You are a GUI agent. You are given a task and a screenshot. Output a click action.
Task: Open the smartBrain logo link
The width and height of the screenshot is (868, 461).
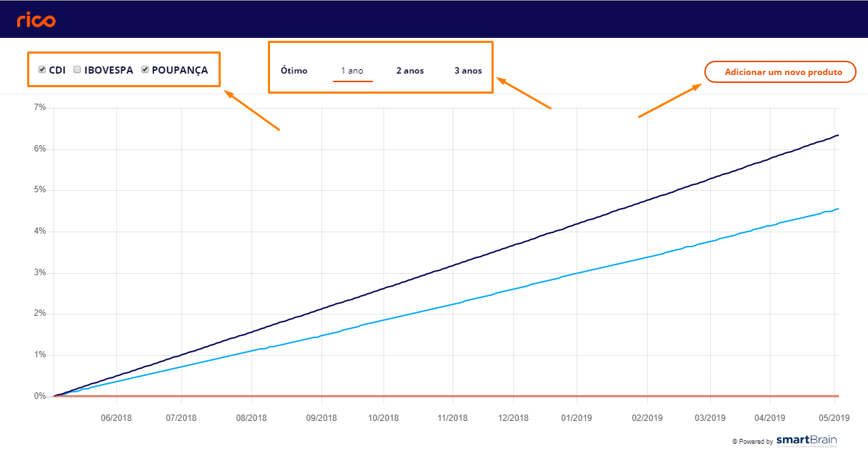pyautogui.click(x=806, y=440)
